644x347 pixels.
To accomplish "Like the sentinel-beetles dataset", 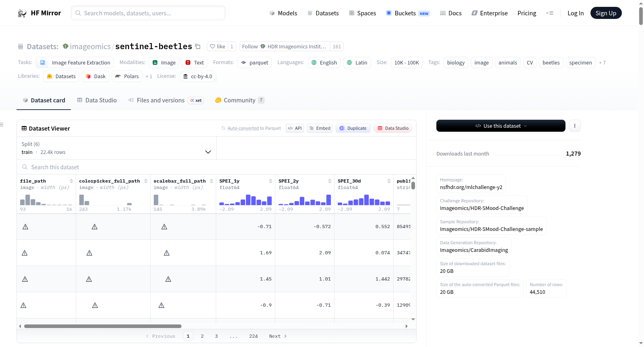I will click(217, 46).
